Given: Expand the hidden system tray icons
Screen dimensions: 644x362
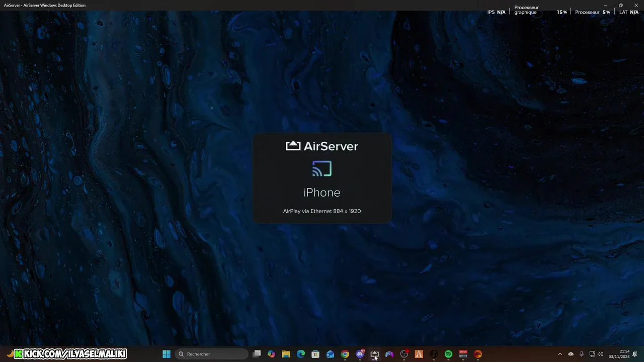Looking at the screenshot, I should (560, 354).
